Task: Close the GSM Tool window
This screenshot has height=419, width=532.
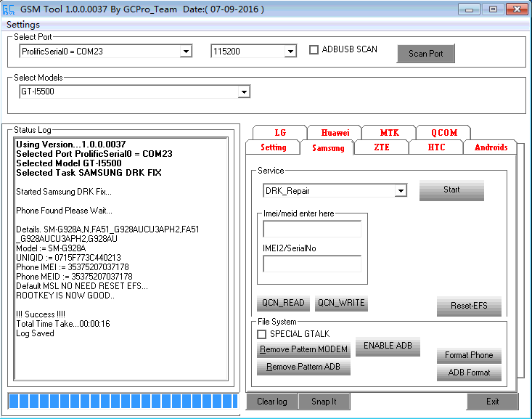Action: (517, 9)
